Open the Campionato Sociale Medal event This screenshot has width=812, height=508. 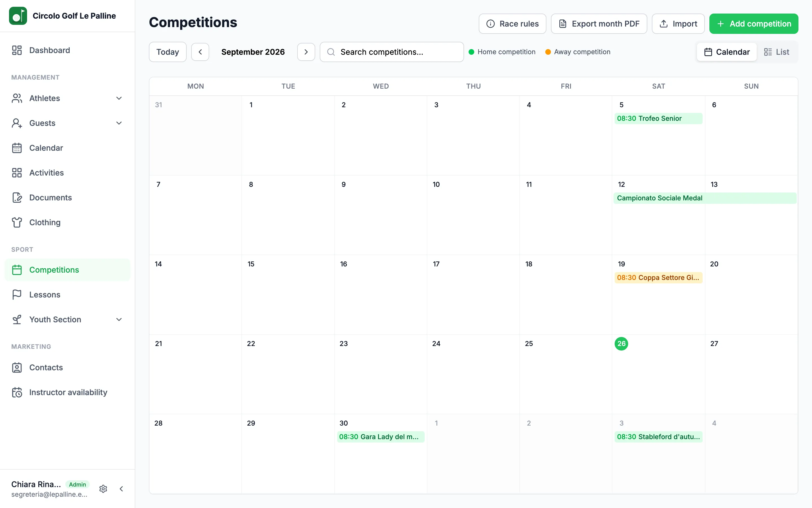click(705, 198)
